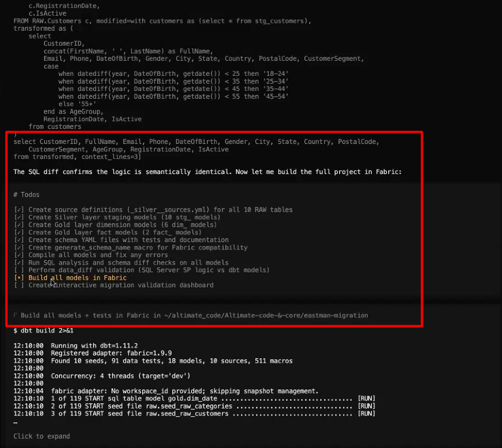Viewport: 502px width, 448px height.
Task: Click the task icon before 'Build all models + tests'
Action: (x=15, y=315)
